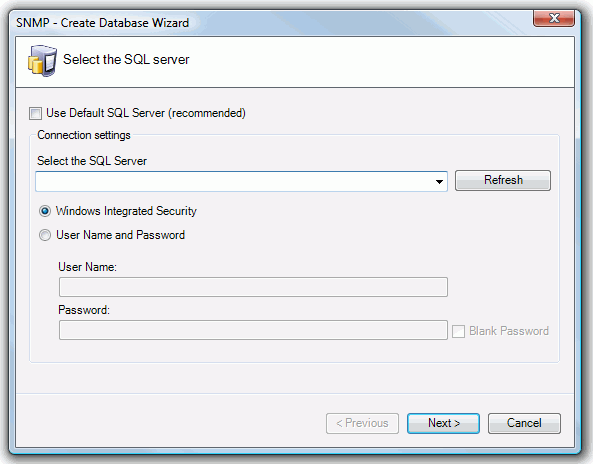Expand the SQL Server list arrow

(x=439, y=182)
